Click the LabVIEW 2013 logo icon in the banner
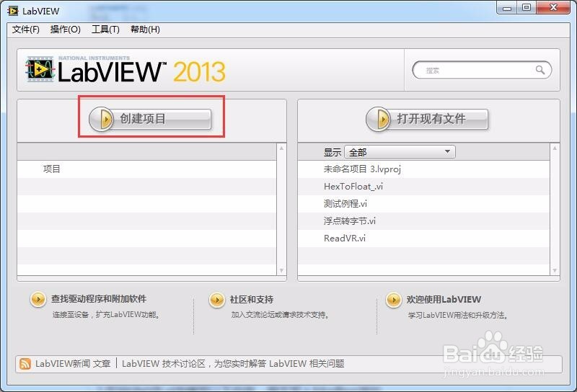This screenshot has height=392, width=577. tap(40, 68)
